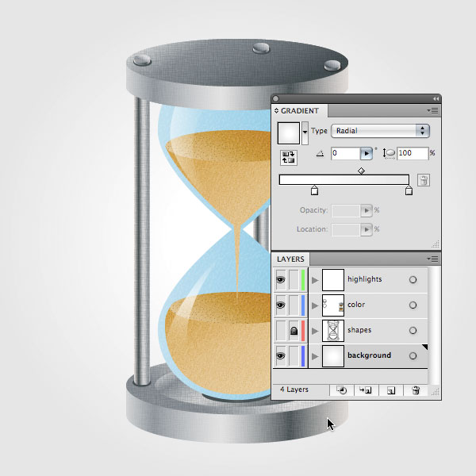The width and height of the screenshot is (476, 476).
Task: Target the color layer circle
Action: [413, 305]
